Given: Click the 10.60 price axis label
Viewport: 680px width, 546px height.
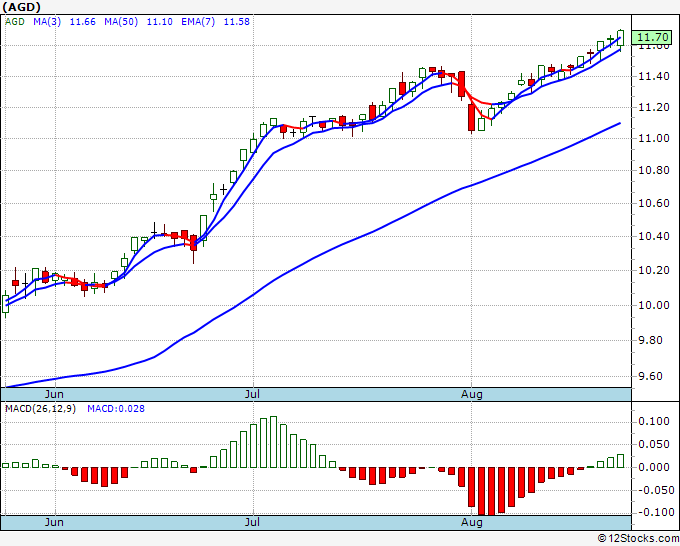Looking at the screenshot, I should [x=654, y=203].
